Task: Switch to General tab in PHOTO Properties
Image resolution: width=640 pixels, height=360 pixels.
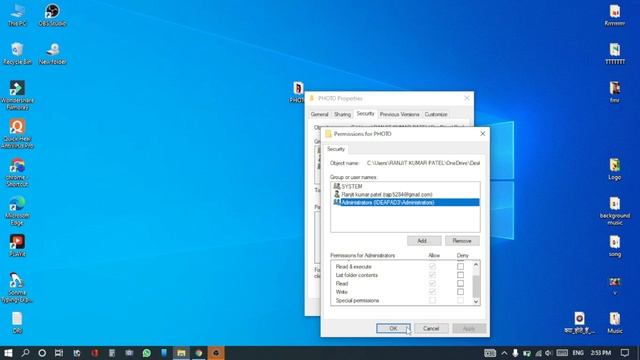Action: coord(319,114)
